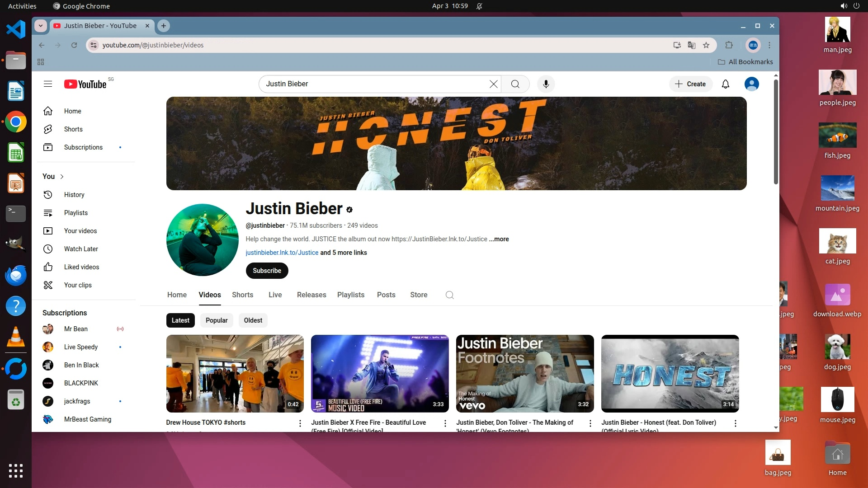Open the HONEST lyric video thumbnail
868x488 pixels.
click(x=670, y=374)
